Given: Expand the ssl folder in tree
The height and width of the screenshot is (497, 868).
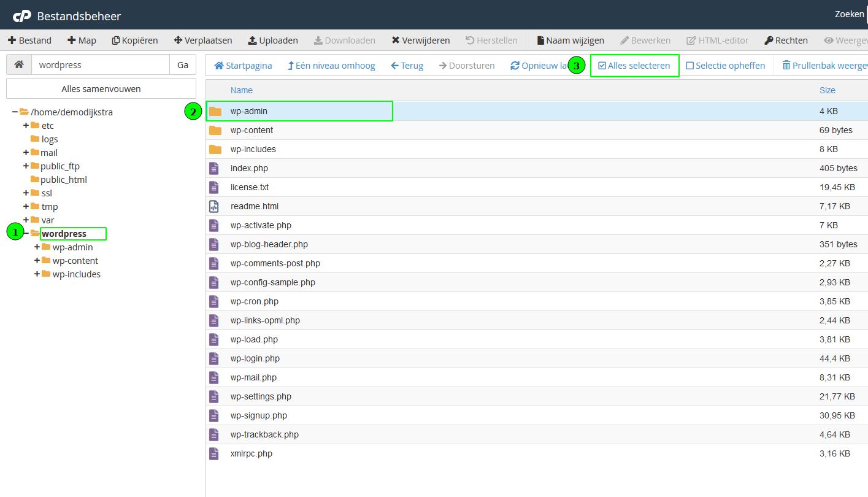Looking at the screenshot, I should coord(26,193).
